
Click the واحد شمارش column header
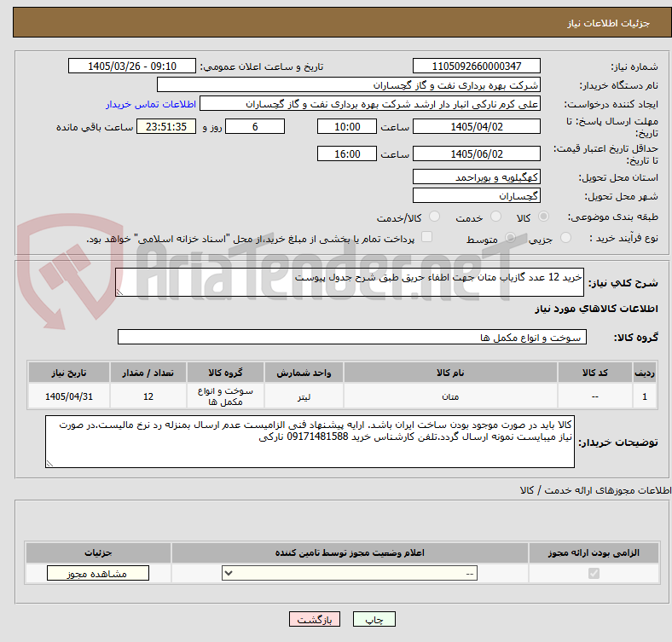click(x=304, y=373)
